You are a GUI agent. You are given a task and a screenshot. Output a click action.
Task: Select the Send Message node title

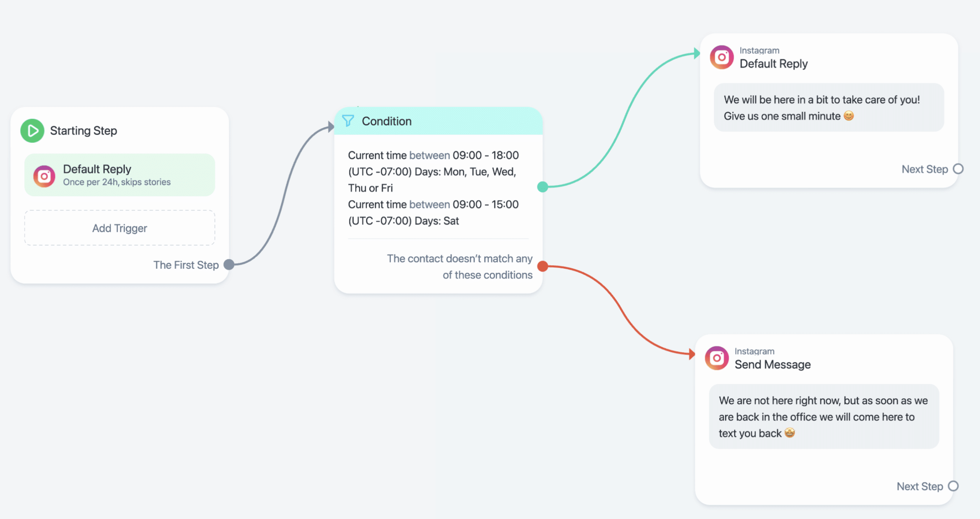[773, 364]
